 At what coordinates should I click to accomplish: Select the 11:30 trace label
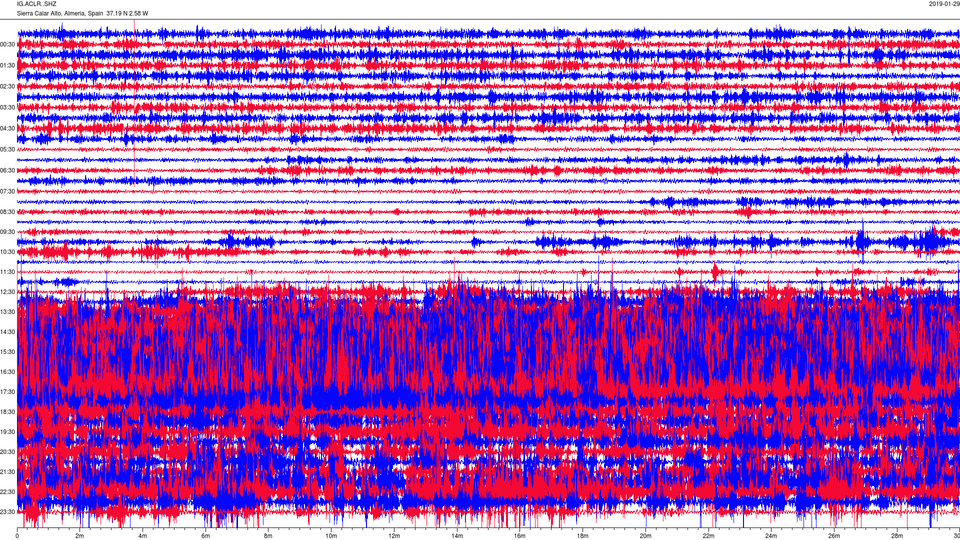pyautogui.click(x=7, y=272)
